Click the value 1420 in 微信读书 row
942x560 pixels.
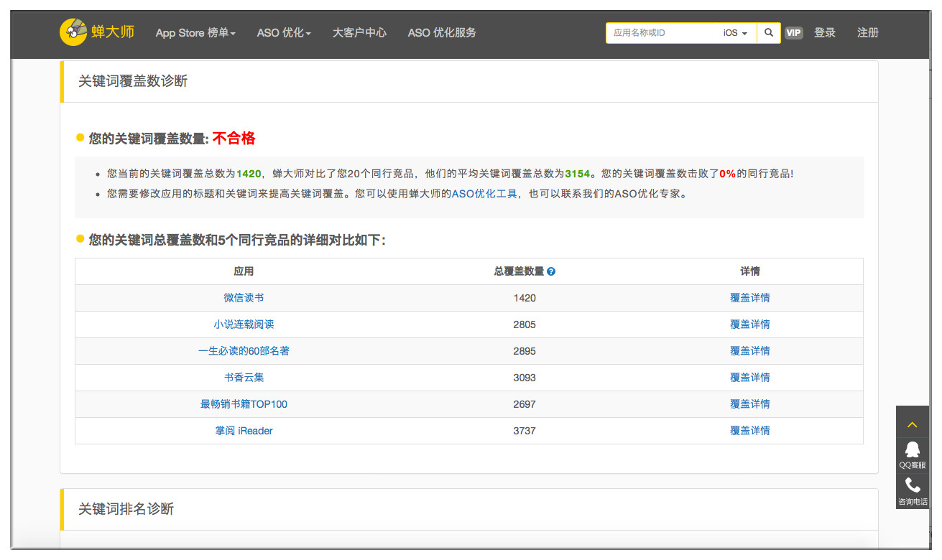point(525,298)
